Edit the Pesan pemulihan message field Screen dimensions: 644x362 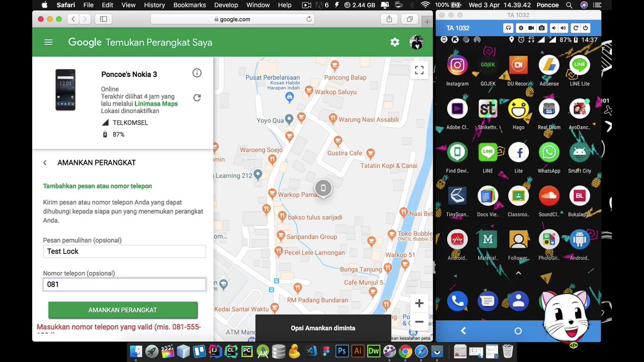[124, 251]
